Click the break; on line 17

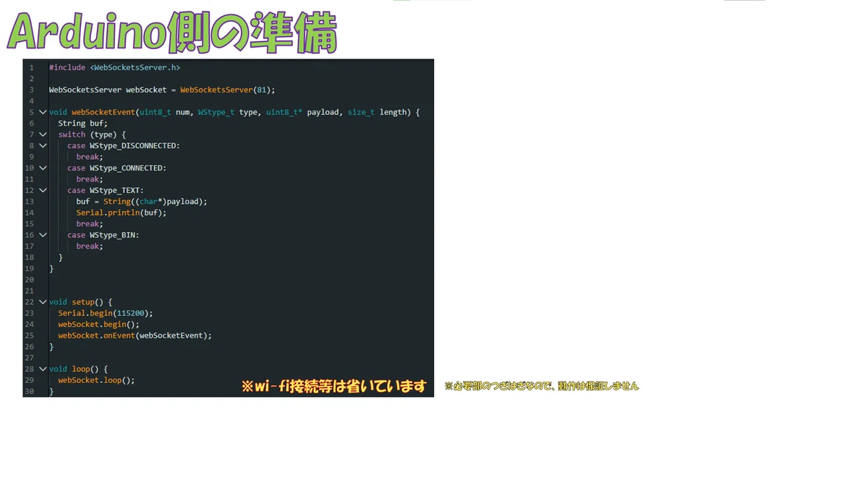[90, 247]
